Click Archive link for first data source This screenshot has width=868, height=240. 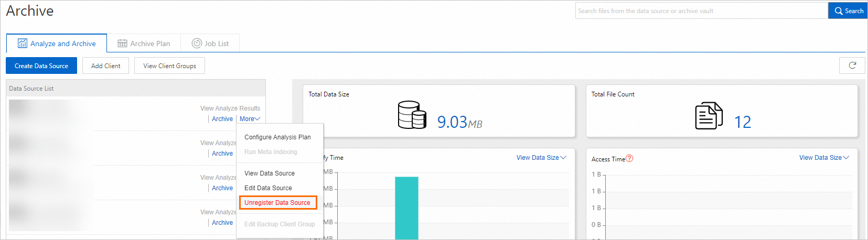(x=222, y=119)
